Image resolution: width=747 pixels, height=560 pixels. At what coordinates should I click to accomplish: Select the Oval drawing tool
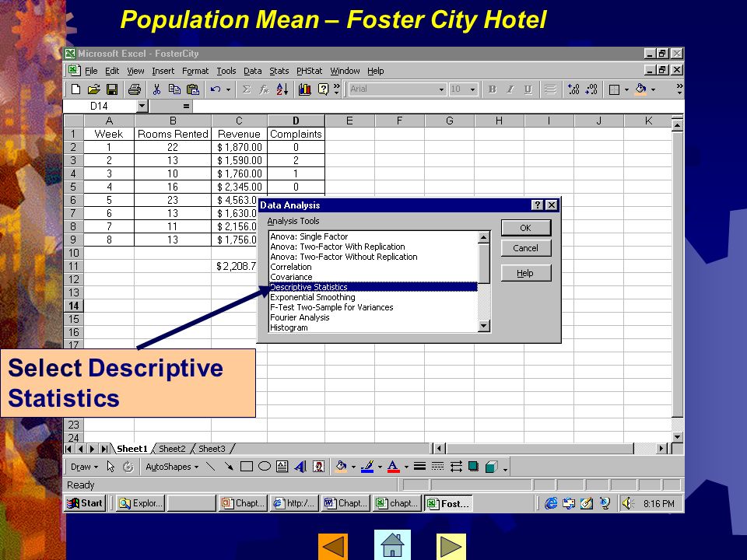(265, 467)
